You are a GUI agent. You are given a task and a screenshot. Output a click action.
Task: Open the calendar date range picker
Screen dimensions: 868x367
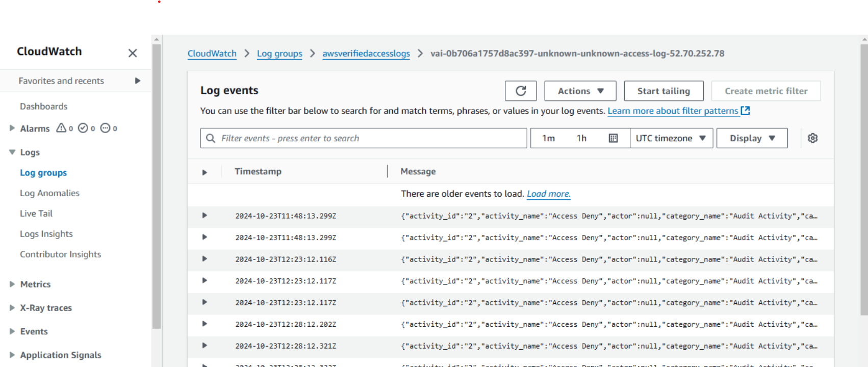point(614,138)
